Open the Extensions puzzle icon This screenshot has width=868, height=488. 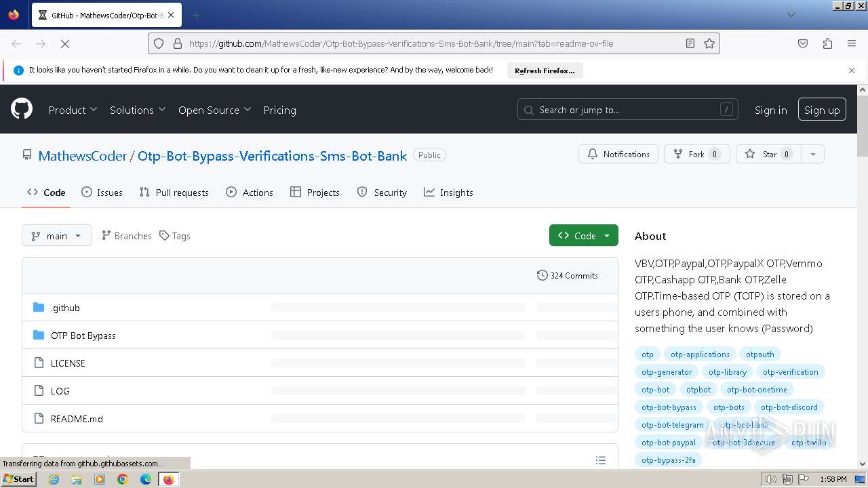click(827, 43)
